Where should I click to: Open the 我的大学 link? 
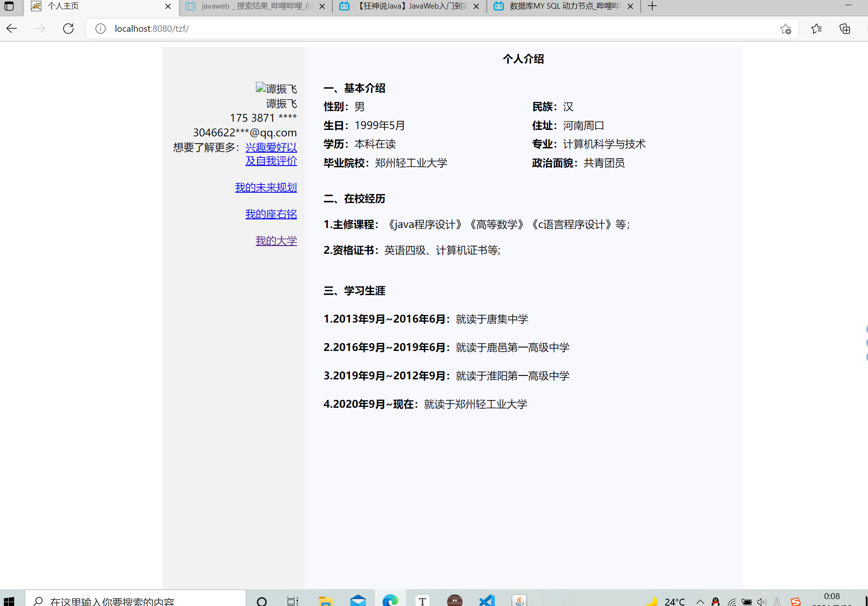point(276,241)
